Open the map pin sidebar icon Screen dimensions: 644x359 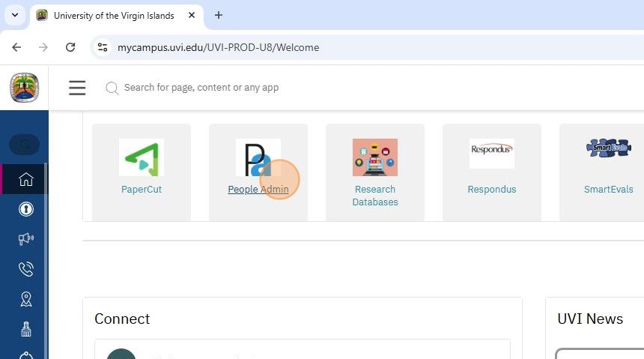coord(26,299)
